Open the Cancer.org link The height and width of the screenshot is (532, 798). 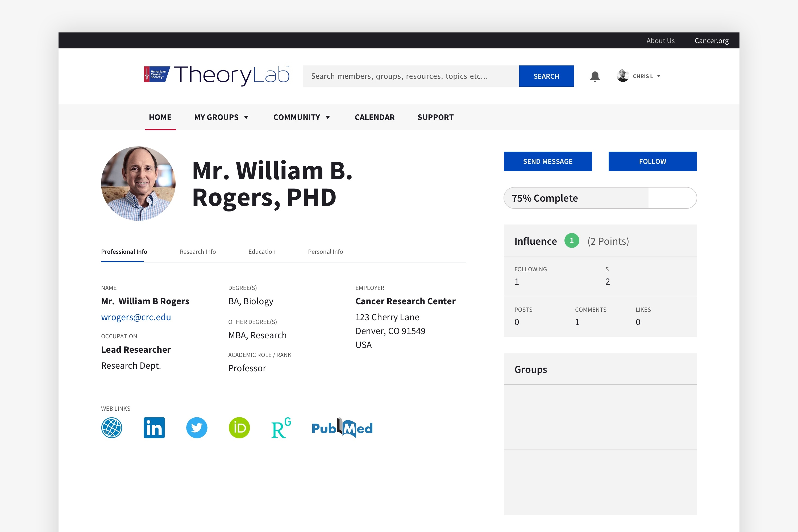(712, 41)
